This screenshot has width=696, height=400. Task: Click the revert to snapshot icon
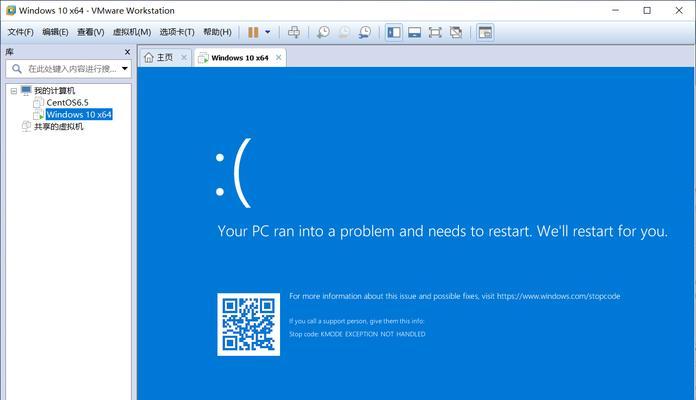(x=344, y=32)
